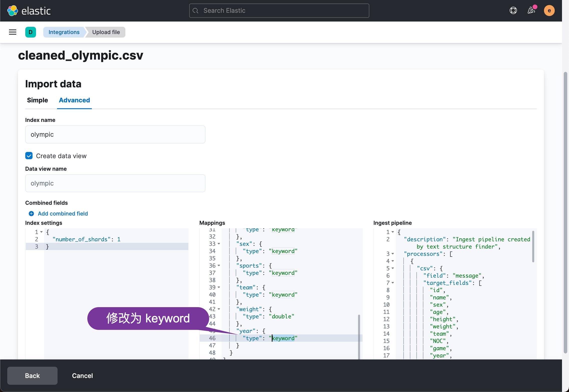
Task: Collapse line 1 fold arrow in Ingest pipeline
Action: [x=393, y=232]
